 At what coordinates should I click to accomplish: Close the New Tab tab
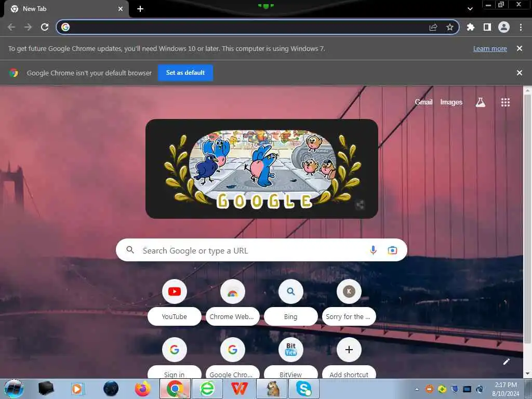[121, 9]
